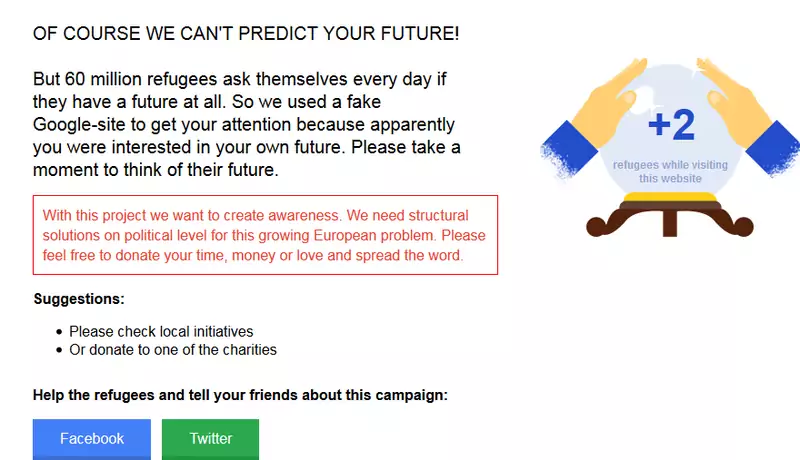
Task: Click the +2 refugee counter
Action: pyautogui.click(x=671, y=124)
